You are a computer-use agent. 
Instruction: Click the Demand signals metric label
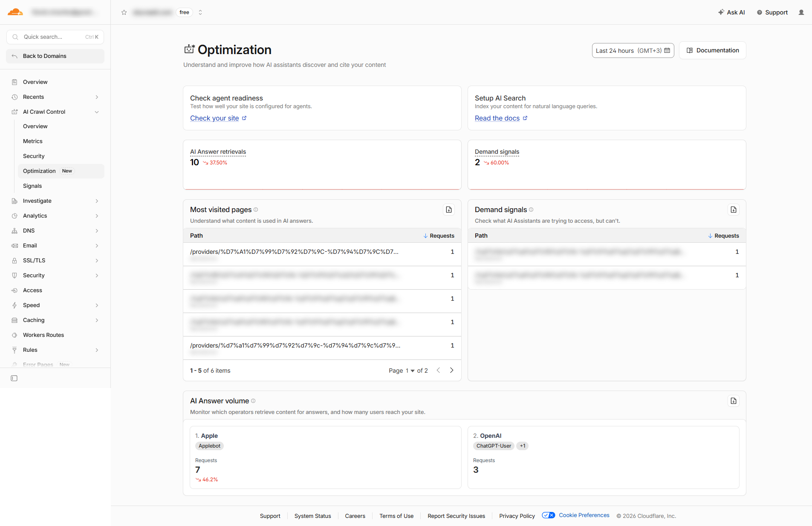point(497,152)
